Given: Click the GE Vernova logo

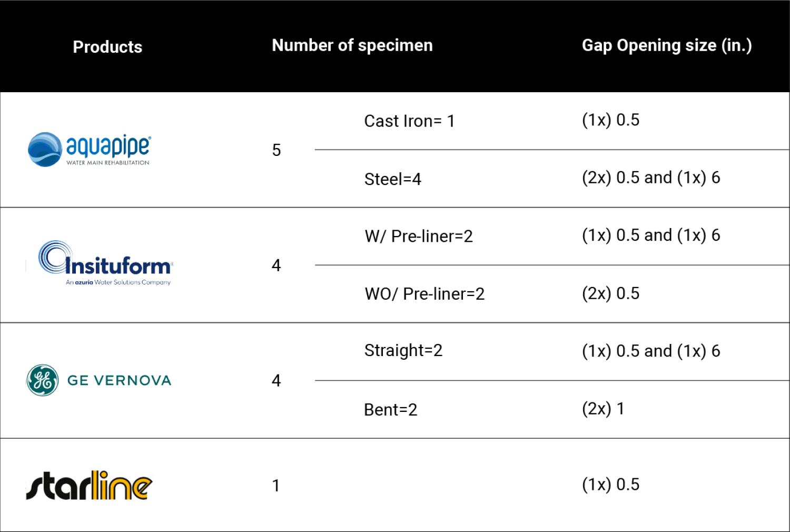Looking at the screenshot, I should [x=99, y=380].
